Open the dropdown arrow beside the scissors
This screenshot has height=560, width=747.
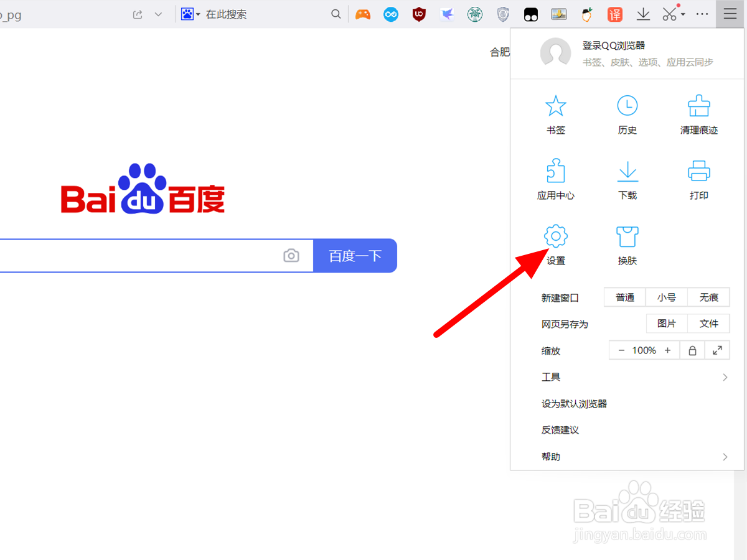pos(683,14)
